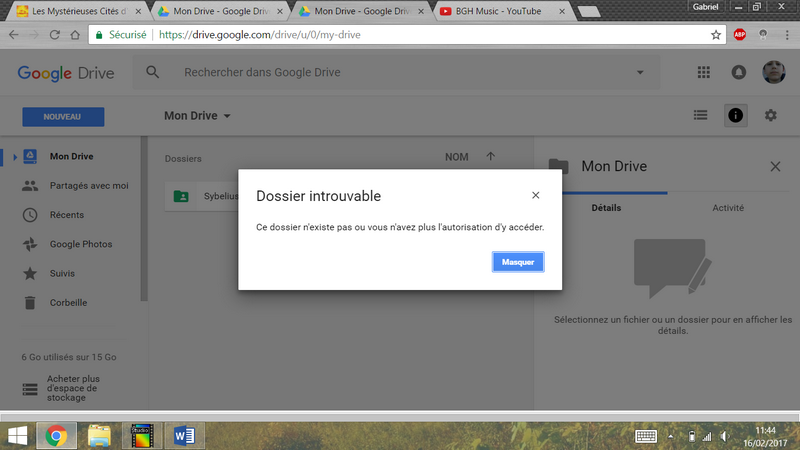Click the Masquer button in dialog
Screen dimensions: 800x450
(x=518, y=262)
